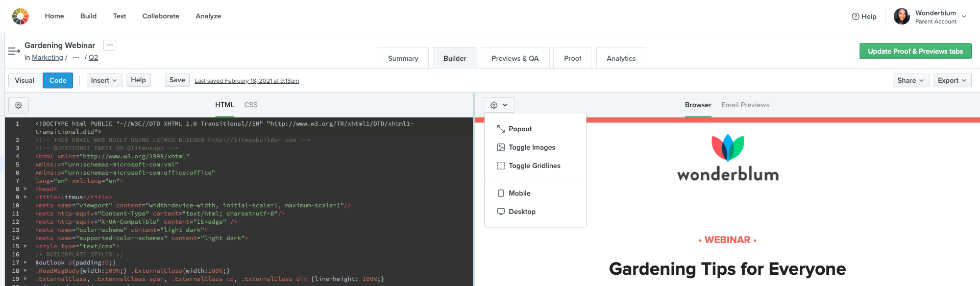Expand the Wonderblum account chevron
The image size is (980, 286).
[964, 16]
